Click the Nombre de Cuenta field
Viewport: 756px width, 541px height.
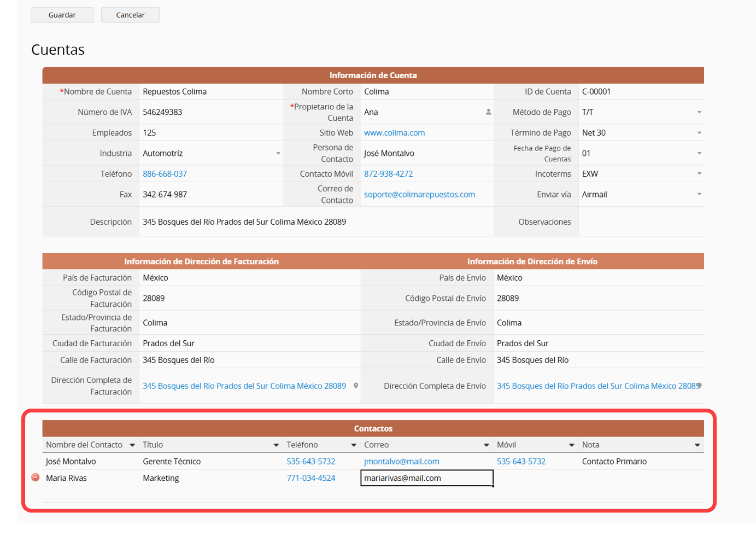pos(210,92)
